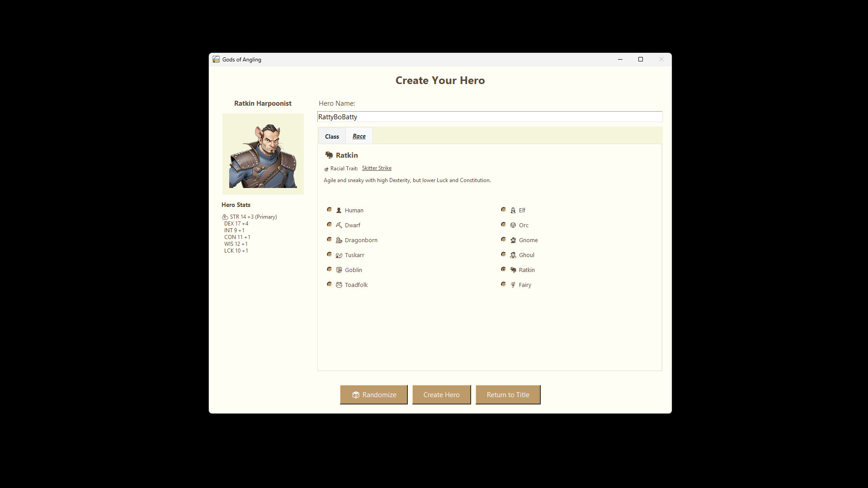This screenshot has width=868, height=488.
Task: Switch to the Class tab
Action: [332, 136]
